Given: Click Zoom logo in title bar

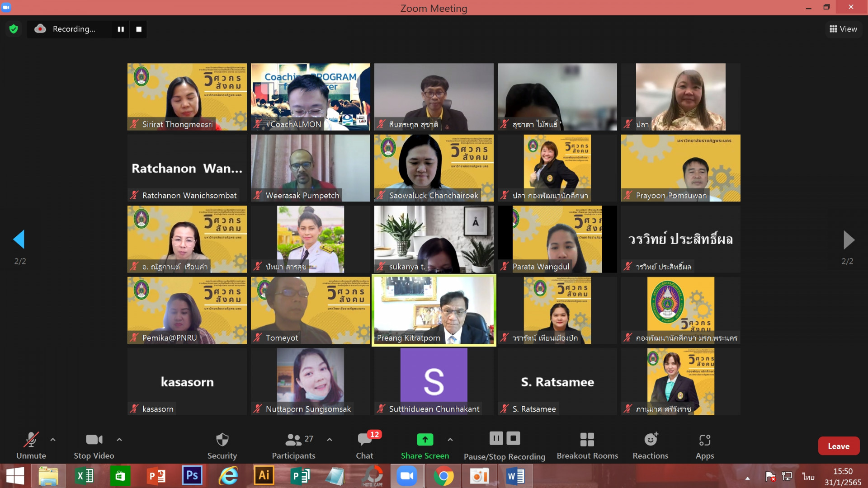Looking at the screenshot, I should pos(6,7).
